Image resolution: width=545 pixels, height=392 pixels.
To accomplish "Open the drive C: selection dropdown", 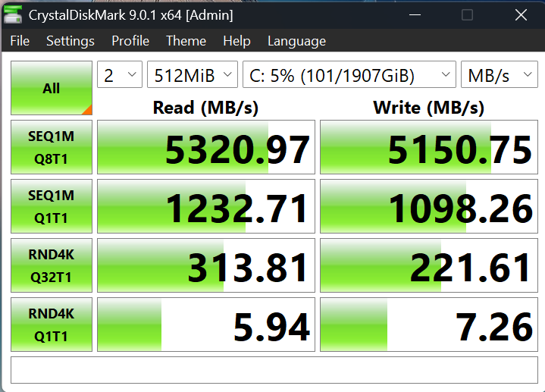I will 349,74.
